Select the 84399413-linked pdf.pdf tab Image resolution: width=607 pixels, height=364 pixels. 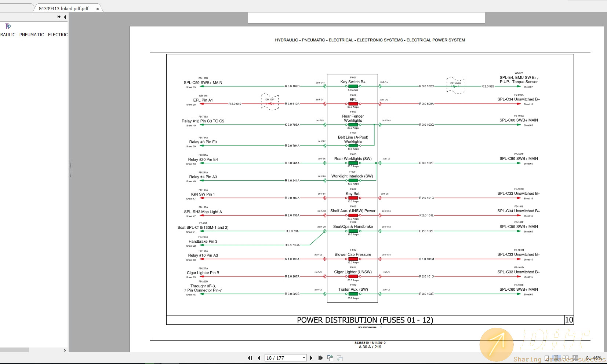(64, 8)
